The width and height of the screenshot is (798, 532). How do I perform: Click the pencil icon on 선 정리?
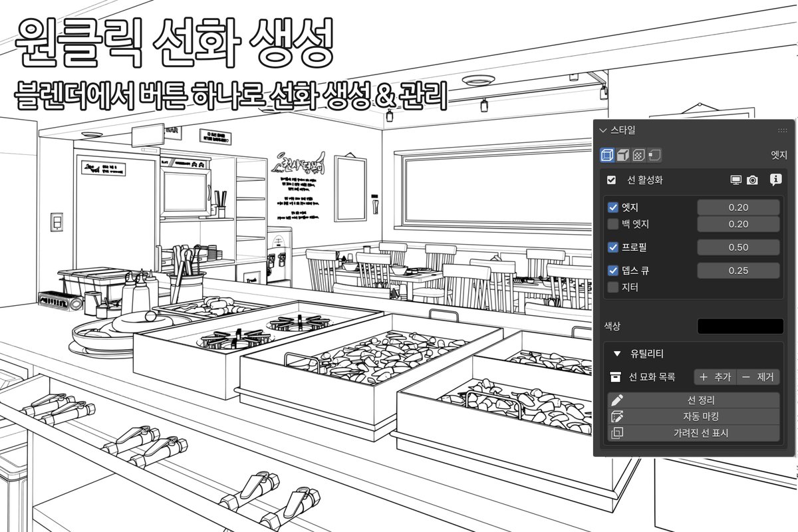click(618, 400)
